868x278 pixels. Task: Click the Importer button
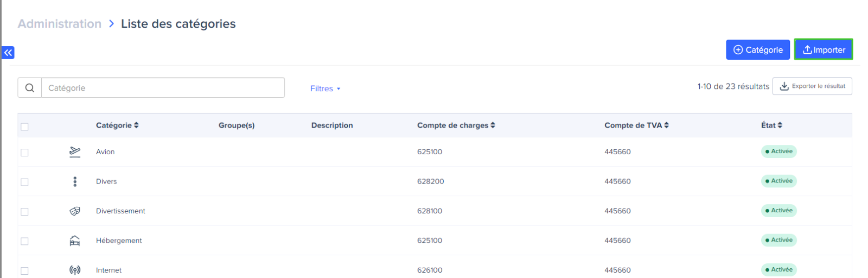click(824, 49)
